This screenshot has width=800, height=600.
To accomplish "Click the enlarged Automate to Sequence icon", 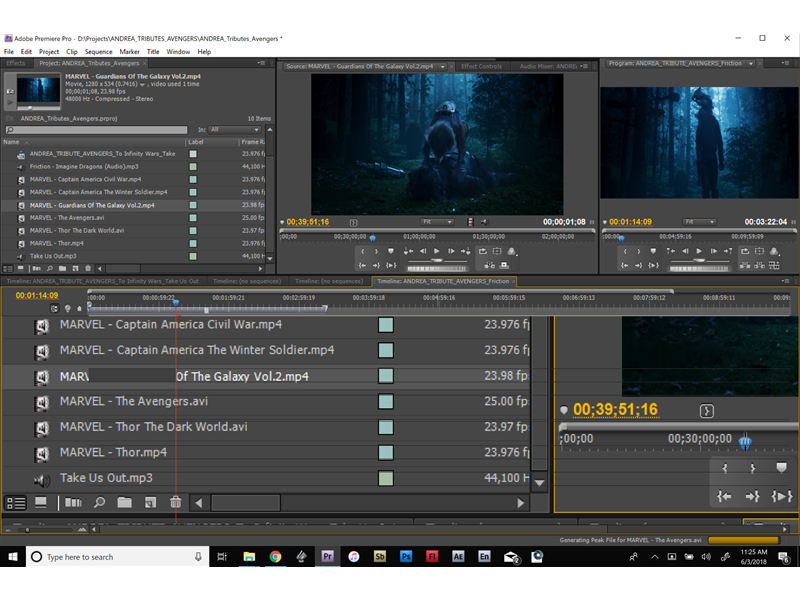I will click(x=73, y=503).
